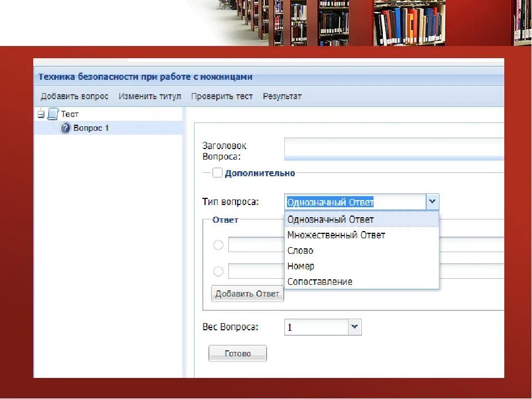Select Сопоставление question type
The width and height of the screenshot is (532, 399).
(362, 282)
